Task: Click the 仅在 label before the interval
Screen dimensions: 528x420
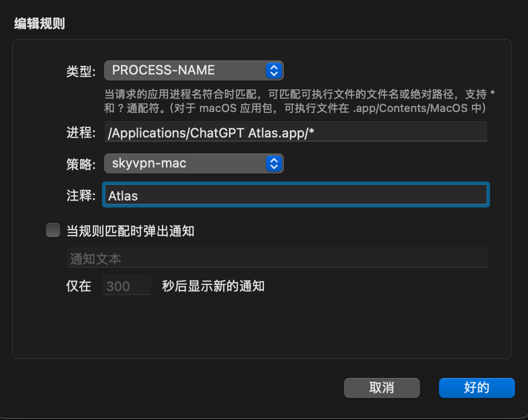Action: (x=79, y=286)
